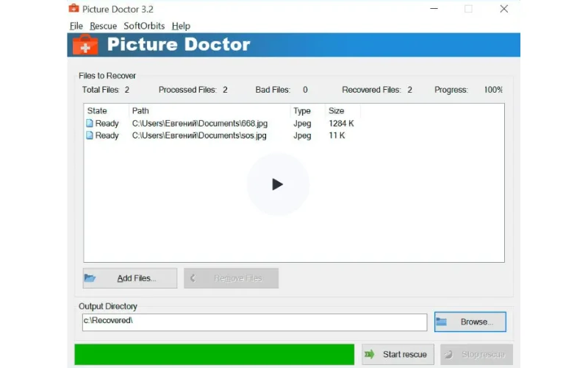
Task: Click the Bad Files label
Action: (273, 90)
